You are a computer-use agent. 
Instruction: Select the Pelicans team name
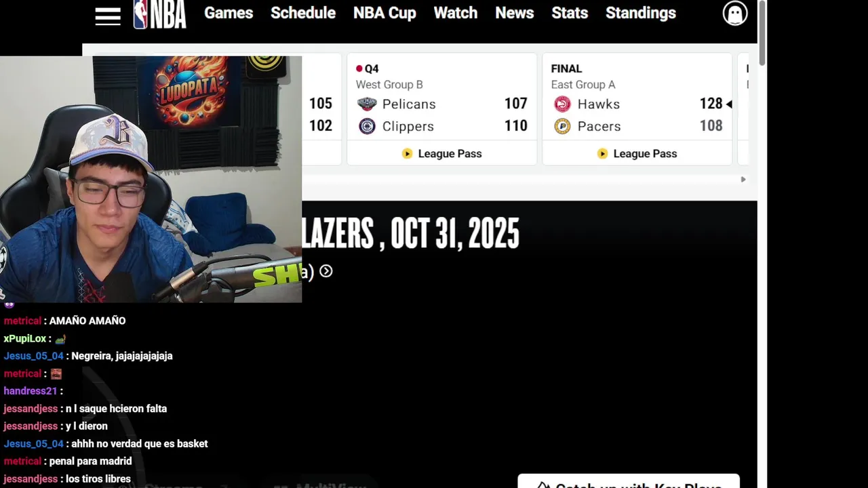coord(409,104)
